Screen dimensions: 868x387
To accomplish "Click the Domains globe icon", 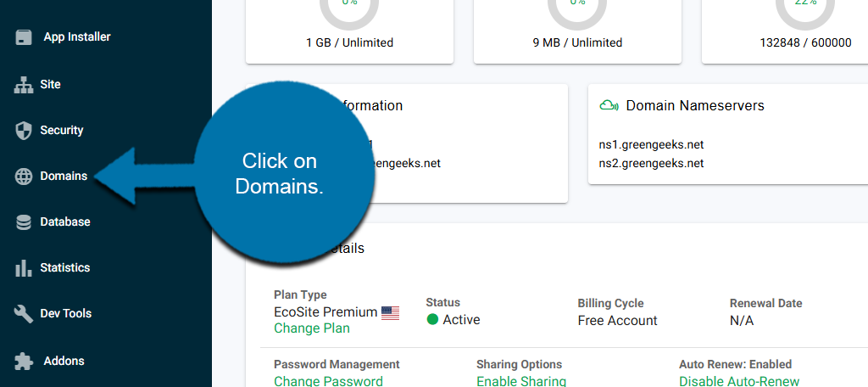I will (24, 177).
